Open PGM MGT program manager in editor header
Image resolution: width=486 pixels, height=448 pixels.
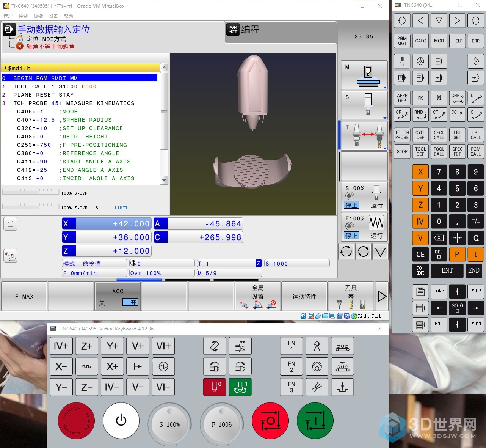(x=233, y=30)
